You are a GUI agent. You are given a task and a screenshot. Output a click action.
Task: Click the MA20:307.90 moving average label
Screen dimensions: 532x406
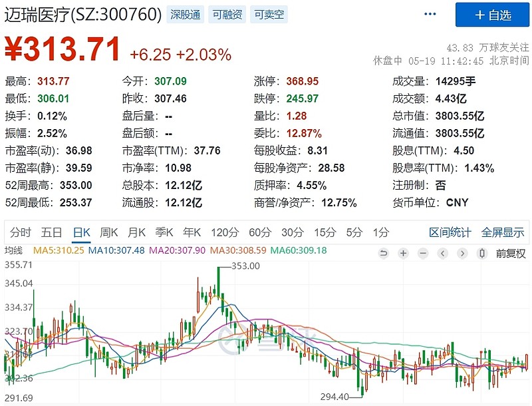[177, 250]
